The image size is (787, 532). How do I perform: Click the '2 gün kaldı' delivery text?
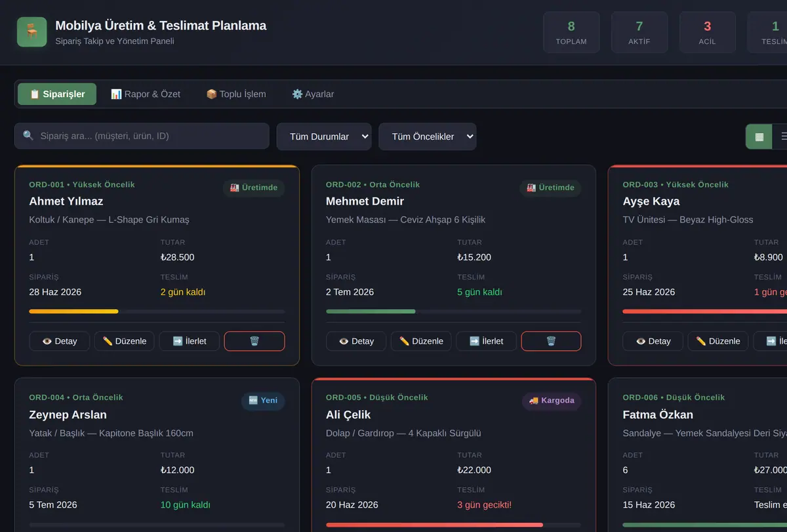[x=183, y=292]
